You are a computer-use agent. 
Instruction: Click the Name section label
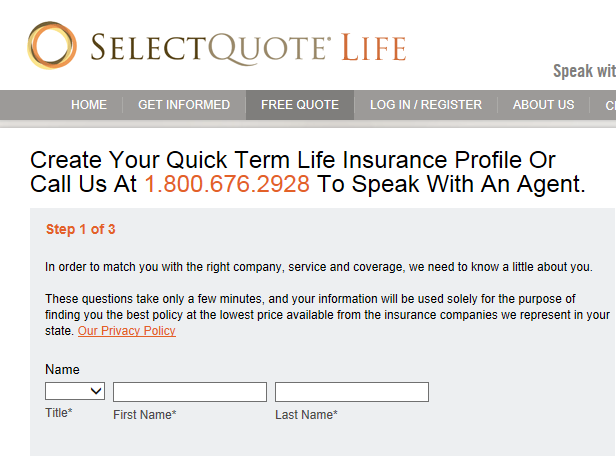click(x=62, y=369)
